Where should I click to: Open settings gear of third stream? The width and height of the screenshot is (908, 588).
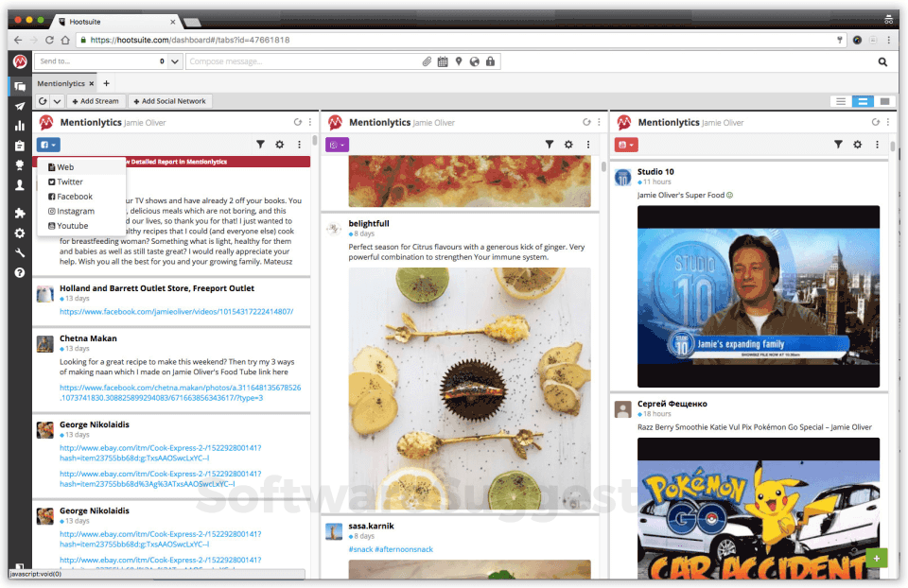point(858,145)
